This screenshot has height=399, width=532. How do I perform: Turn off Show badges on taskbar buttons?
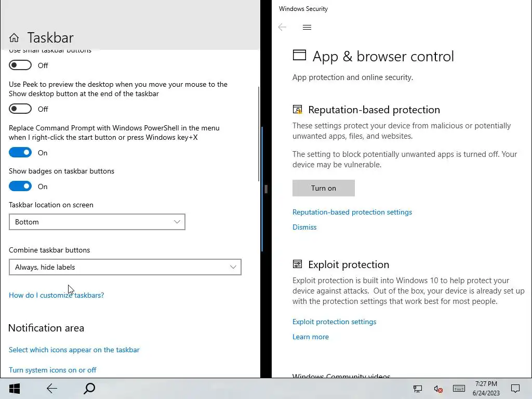(20, 187)
